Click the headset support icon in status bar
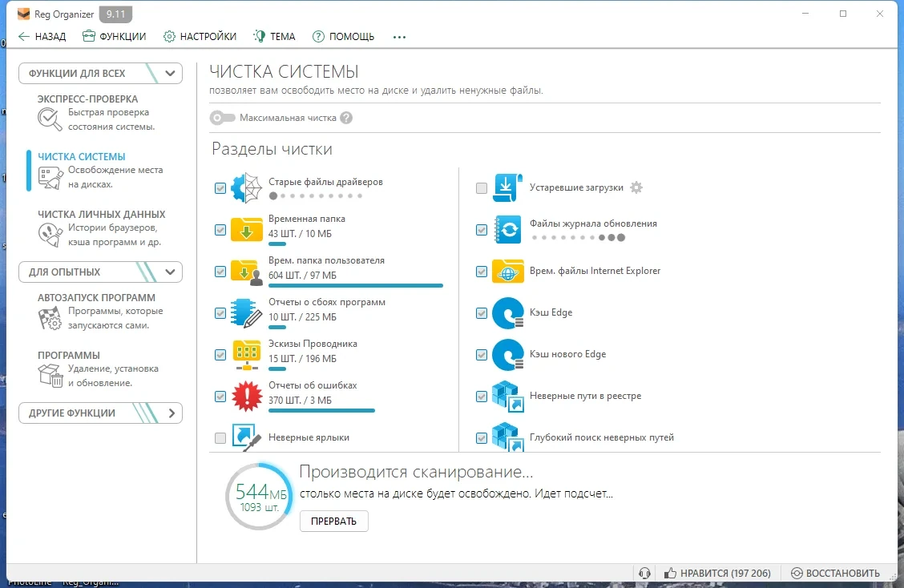Image resolution: width=904 pixels, height=588 pixels. 644,573
